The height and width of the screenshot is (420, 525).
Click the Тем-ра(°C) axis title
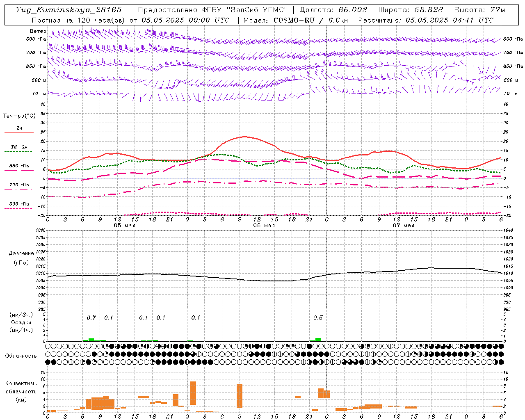click(19, 116)
